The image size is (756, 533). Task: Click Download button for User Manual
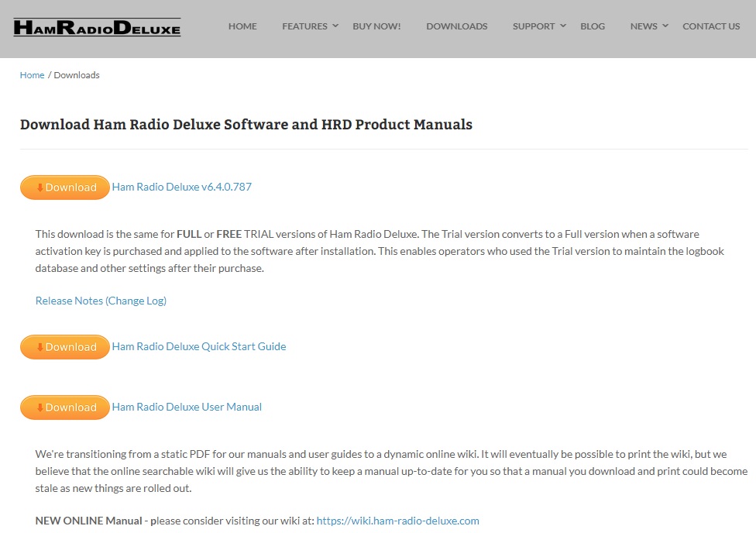tap(65, 407)
